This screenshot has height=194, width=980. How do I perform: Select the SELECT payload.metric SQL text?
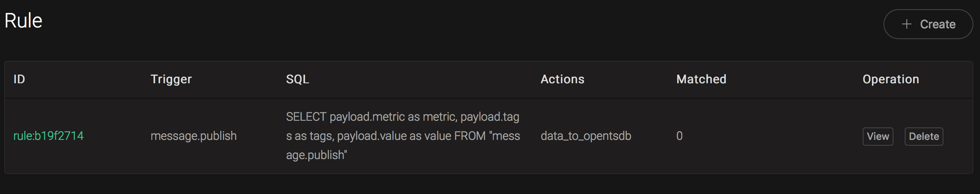point(403,136)
